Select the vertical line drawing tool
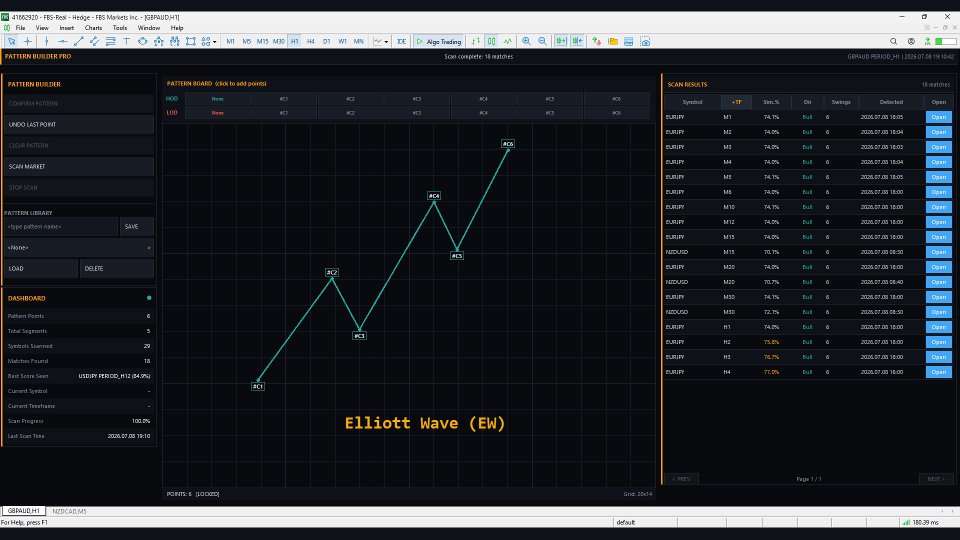 [x=47, y=42]
